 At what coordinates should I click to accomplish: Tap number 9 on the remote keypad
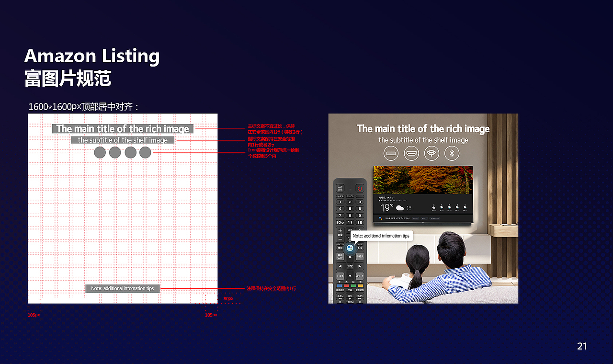pos(360,216)
